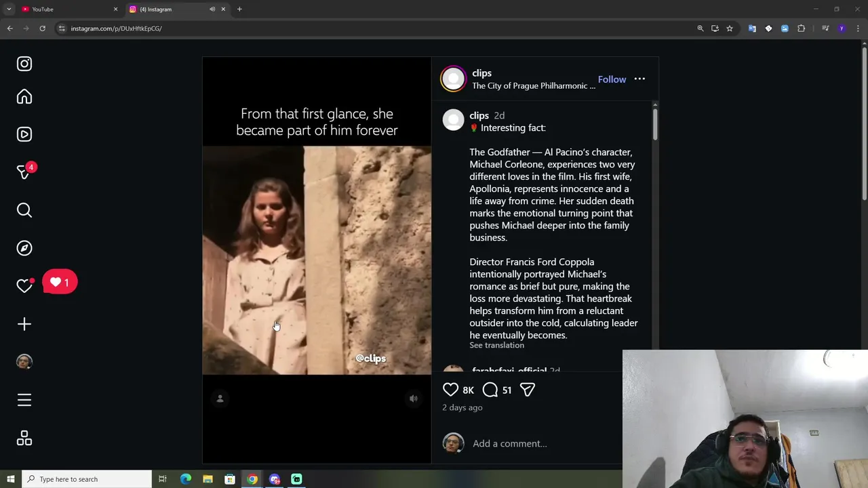Click the 2 days ago timestamp
Viewport: 868px width, 488px height.
point(462,407)
